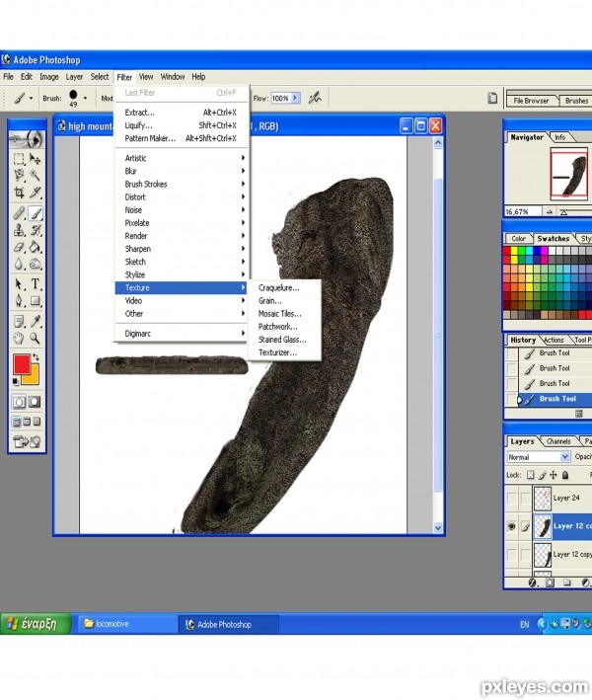
Task: Toggle visibility of Layer 12 copy selected layer
Action: tap(512, 527)
